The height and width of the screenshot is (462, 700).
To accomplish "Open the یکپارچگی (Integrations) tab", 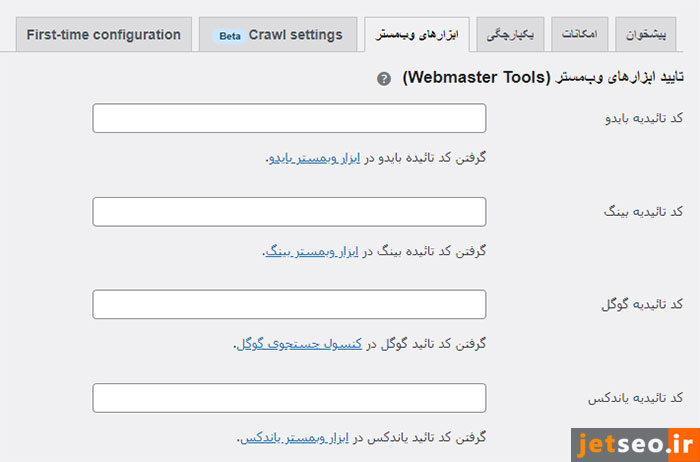I will (509, 35).
